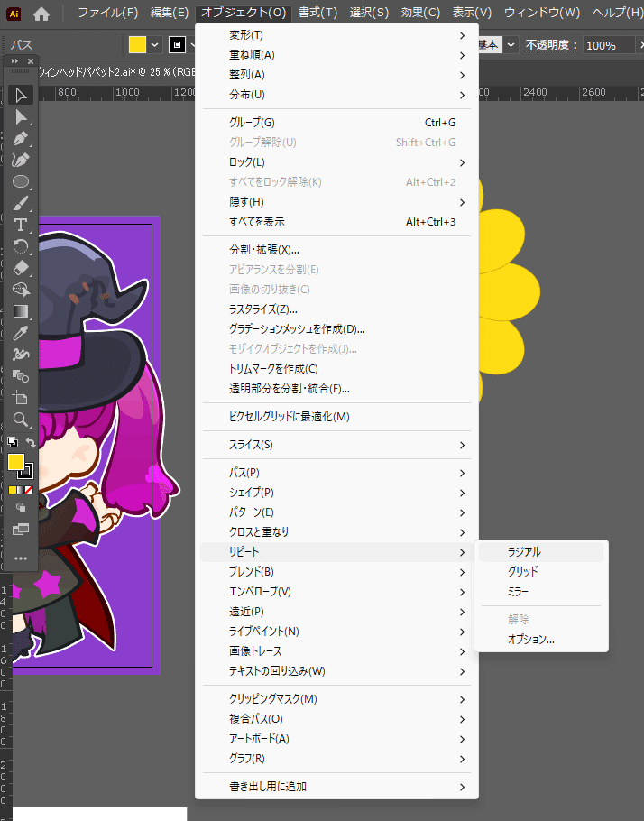Select the Type tool
This screenshot has width=644, height=821.
pos(21,225)
